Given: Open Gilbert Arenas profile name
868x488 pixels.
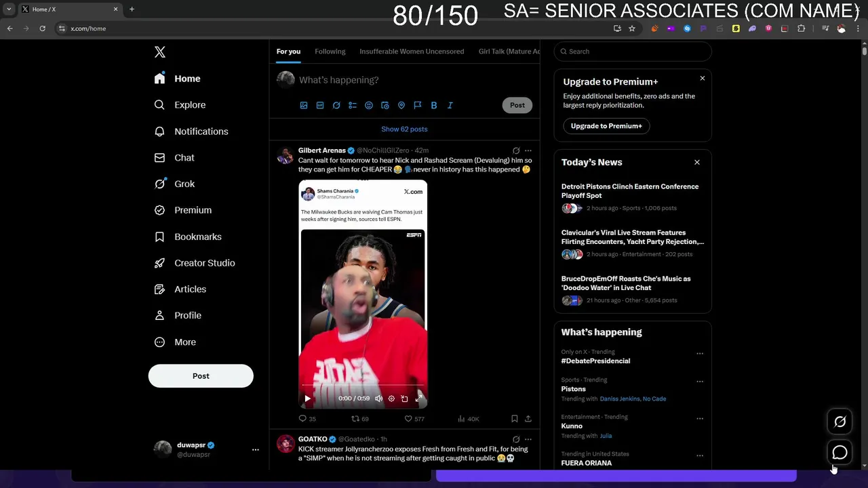Looking at the screenshot, I should click(322, 150).
